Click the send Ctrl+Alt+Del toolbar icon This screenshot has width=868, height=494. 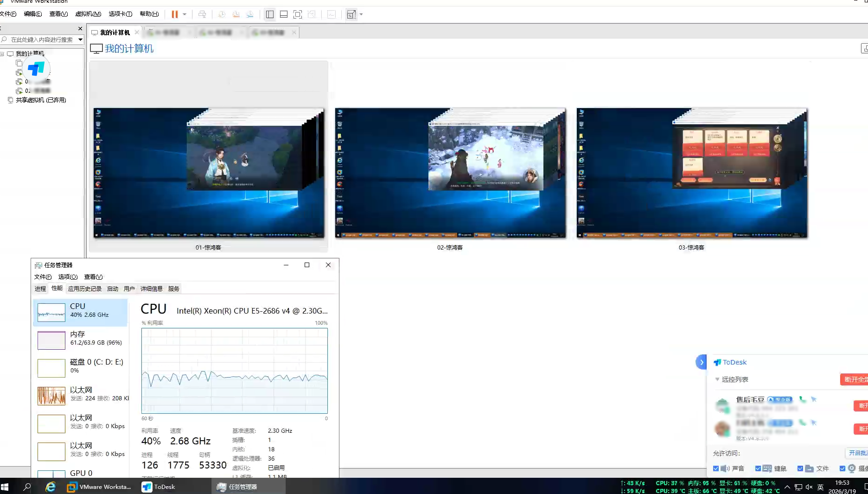coord(202,14)
